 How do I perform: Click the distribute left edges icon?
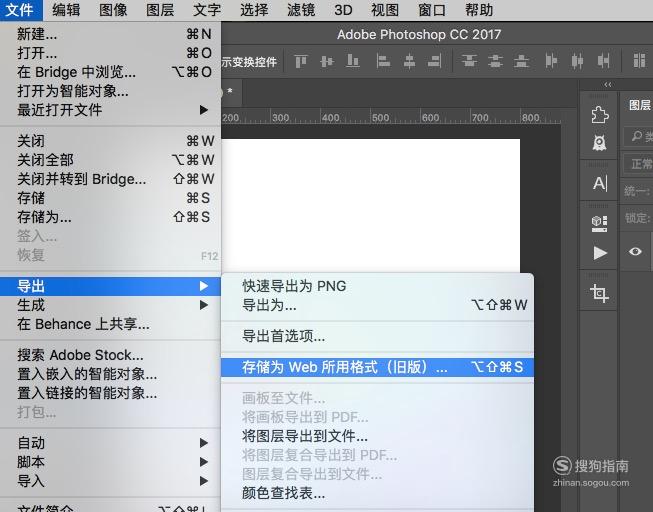click(x=551, y=61)
